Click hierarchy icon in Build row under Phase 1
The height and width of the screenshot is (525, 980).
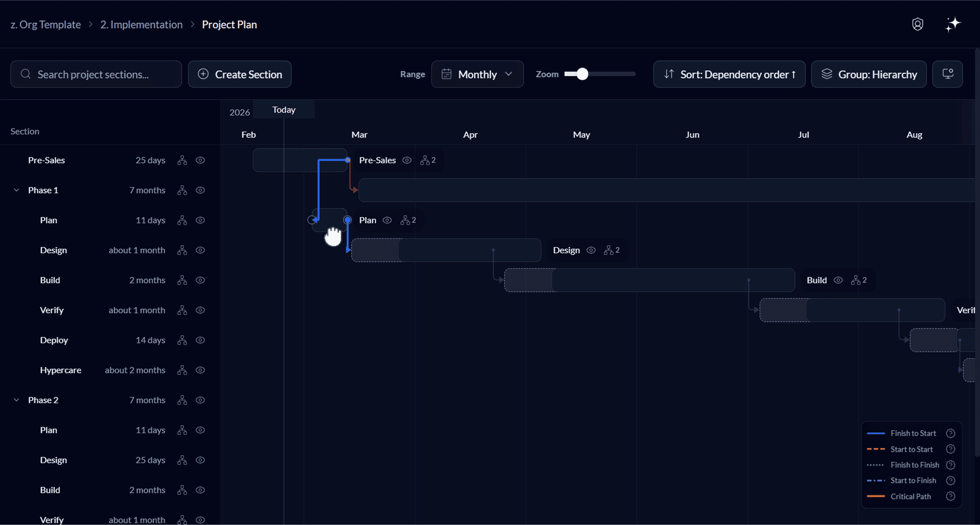182,280
